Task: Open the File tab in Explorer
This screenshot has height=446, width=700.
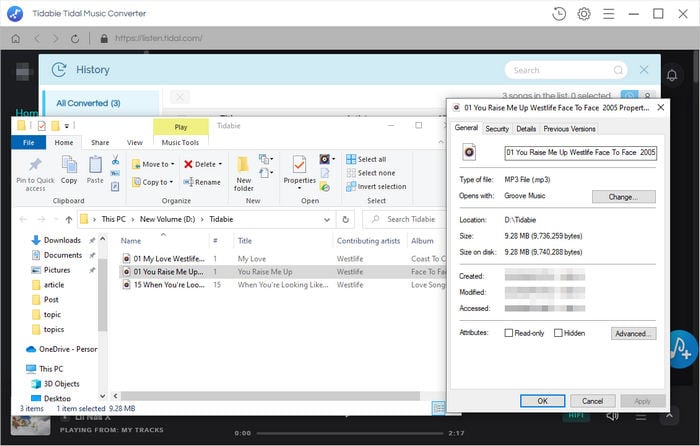Action: coord(29,142)
